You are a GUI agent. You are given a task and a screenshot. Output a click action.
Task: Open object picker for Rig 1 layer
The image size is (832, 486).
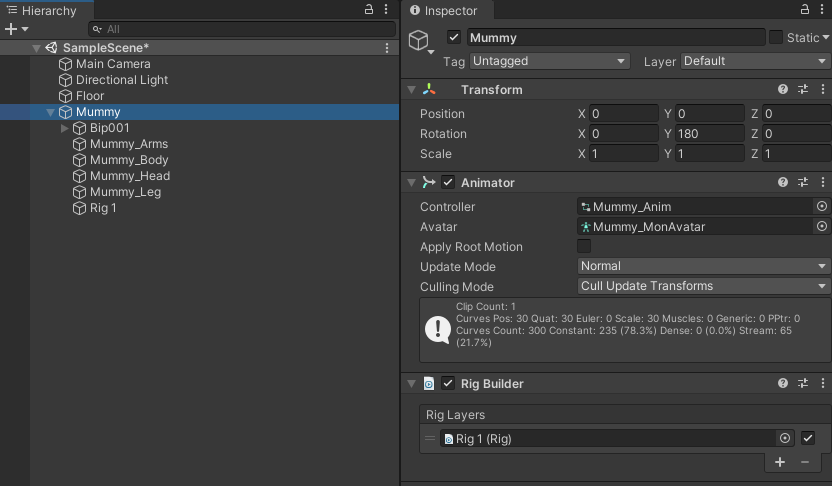click(x=785, y=438)
